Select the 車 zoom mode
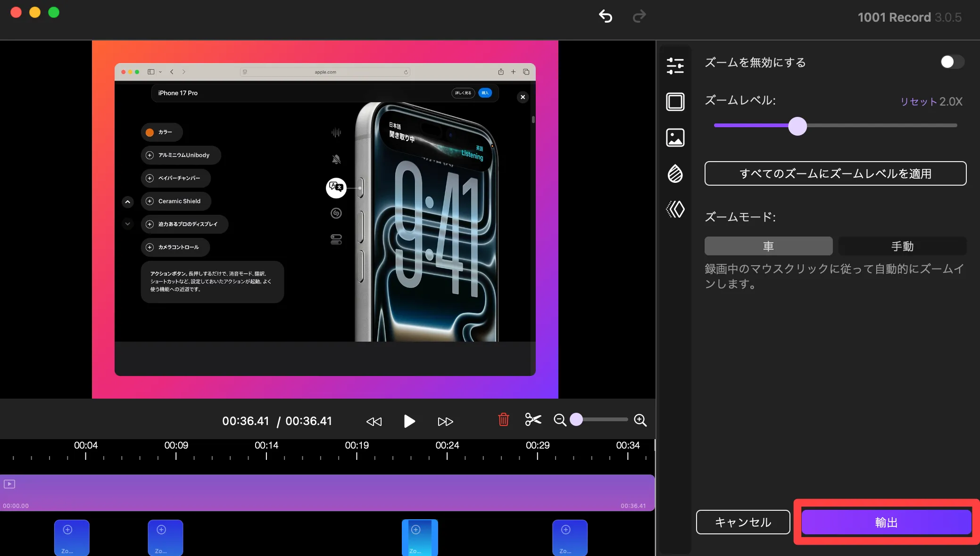 [768, 246]
